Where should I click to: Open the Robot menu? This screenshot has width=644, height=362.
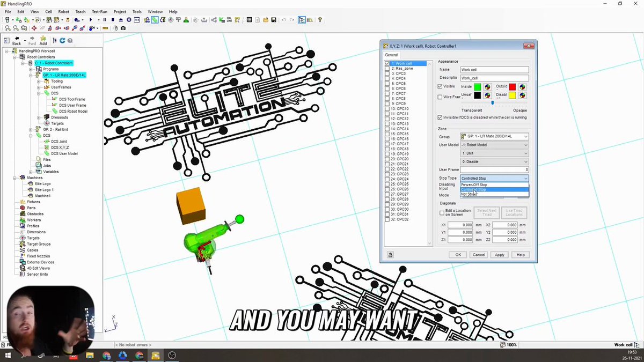point(64,11)
